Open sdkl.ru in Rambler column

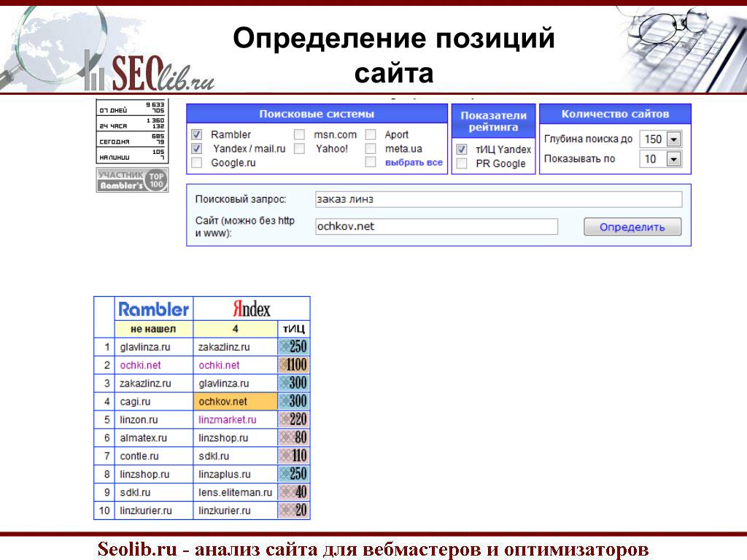pyautogui.click(x=135, y=492)
